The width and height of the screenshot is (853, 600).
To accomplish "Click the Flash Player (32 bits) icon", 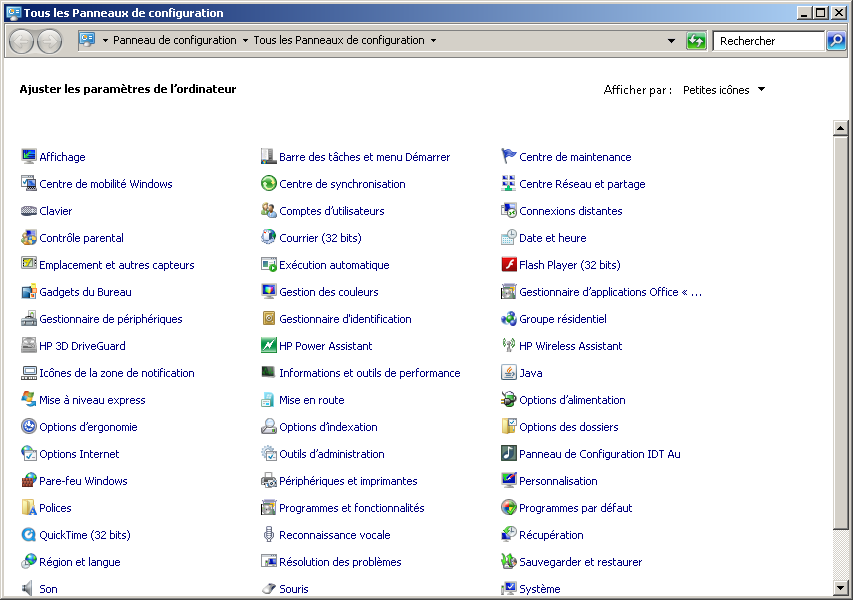I will click(509, 264).
